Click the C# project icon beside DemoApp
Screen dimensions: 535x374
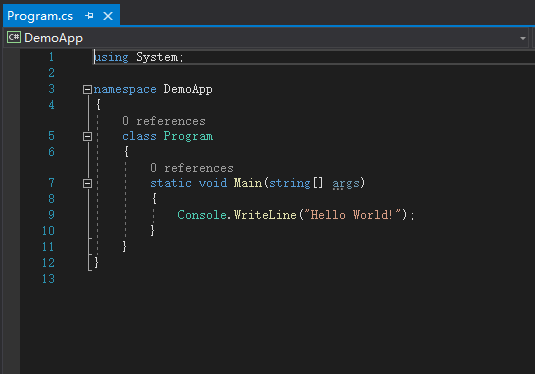[14, 37]
